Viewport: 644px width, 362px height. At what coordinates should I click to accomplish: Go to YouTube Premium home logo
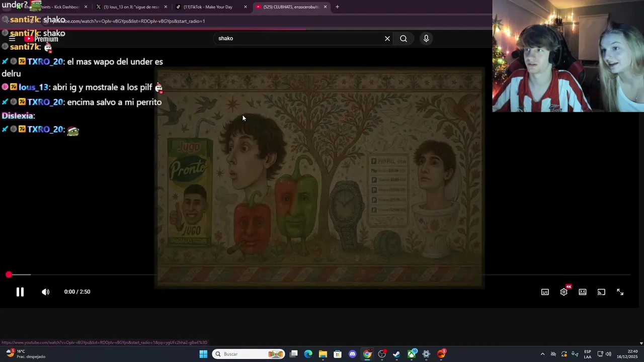[x=42, y=39]
